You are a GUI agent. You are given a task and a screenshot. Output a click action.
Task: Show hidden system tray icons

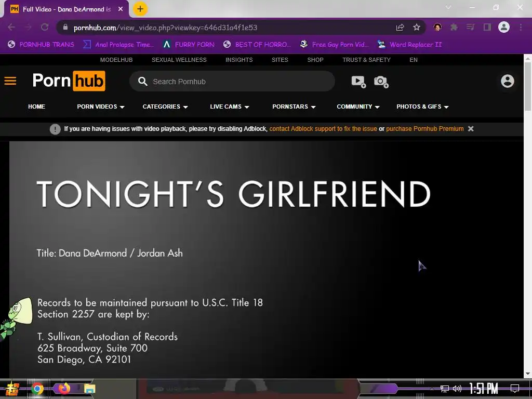coord(432,389)
